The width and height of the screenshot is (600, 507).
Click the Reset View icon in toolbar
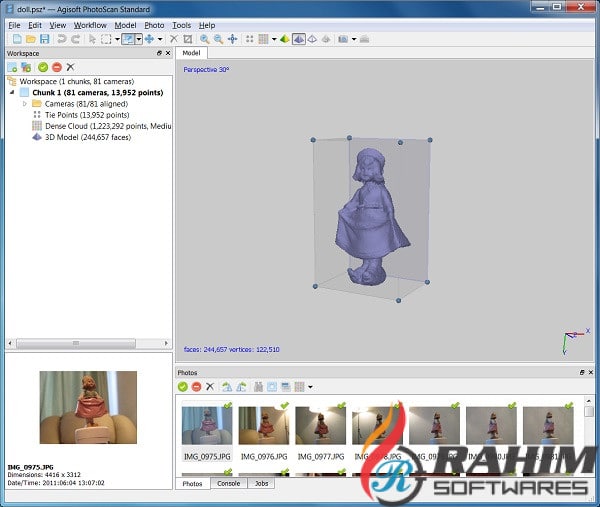click(232, 39)
